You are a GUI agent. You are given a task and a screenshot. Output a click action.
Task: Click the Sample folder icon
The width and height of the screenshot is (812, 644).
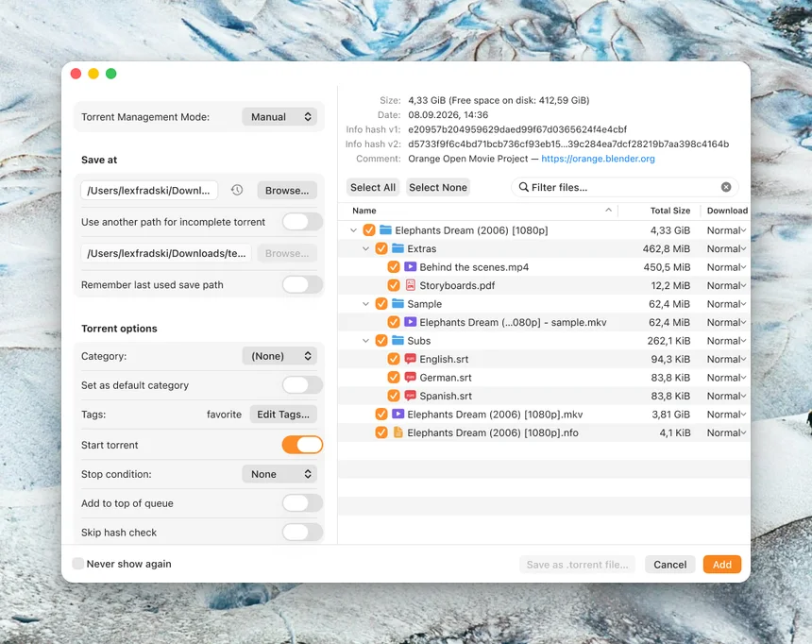click(x=398, y=304)
